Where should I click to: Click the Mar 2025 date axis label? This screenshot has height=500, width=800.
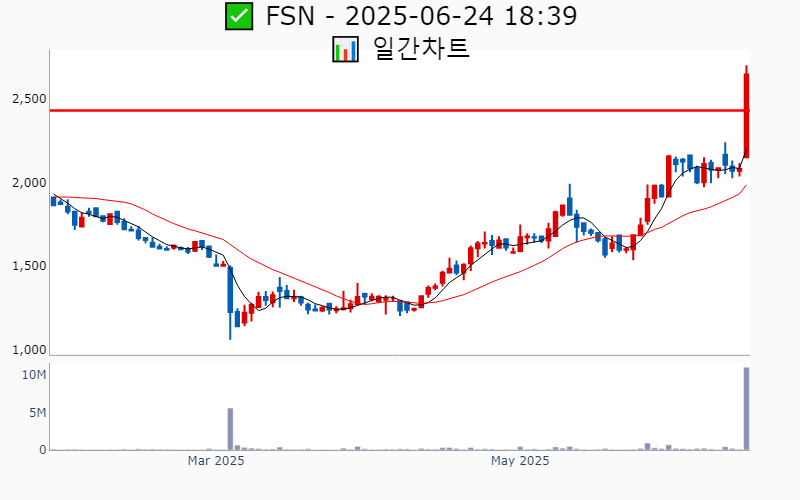[x=216, y=461]
